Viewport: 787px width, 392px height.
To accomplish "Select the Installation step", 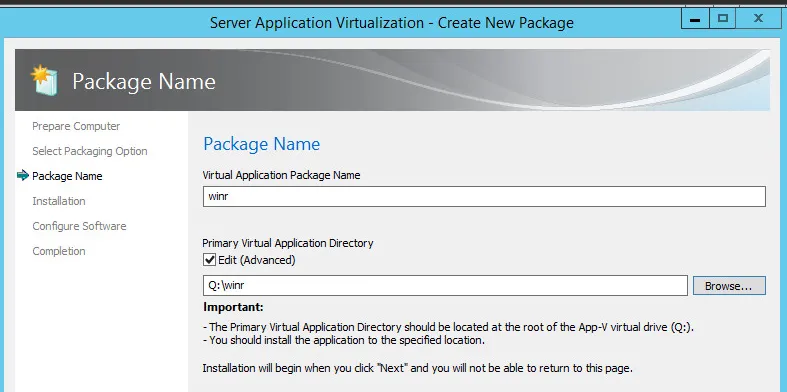I will click(x=59, y=201).
